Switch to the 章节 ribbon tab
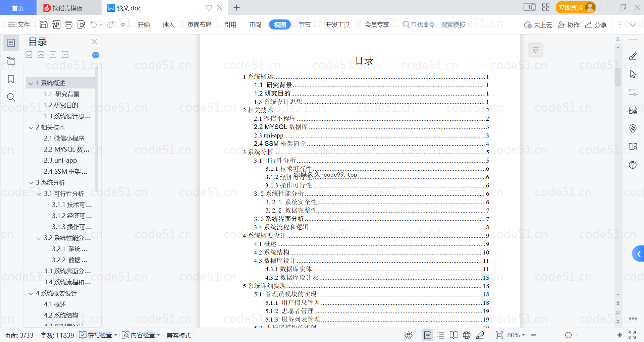Screen dimensions: 644x342 305,24
